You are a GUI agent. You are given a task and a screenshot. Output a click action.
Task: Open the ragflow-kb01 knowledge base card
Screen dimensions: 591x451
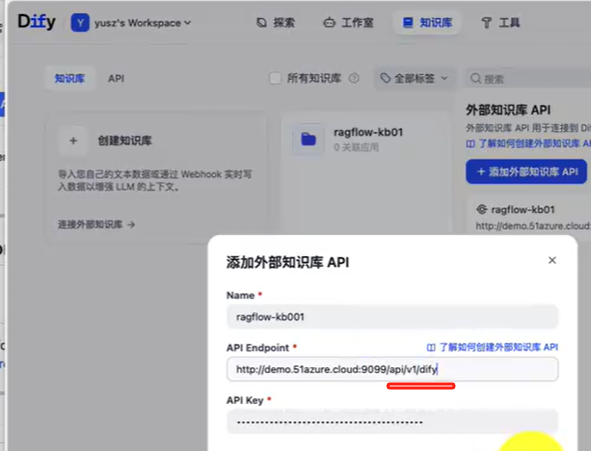pyautogui.click(x=366, y=173)
